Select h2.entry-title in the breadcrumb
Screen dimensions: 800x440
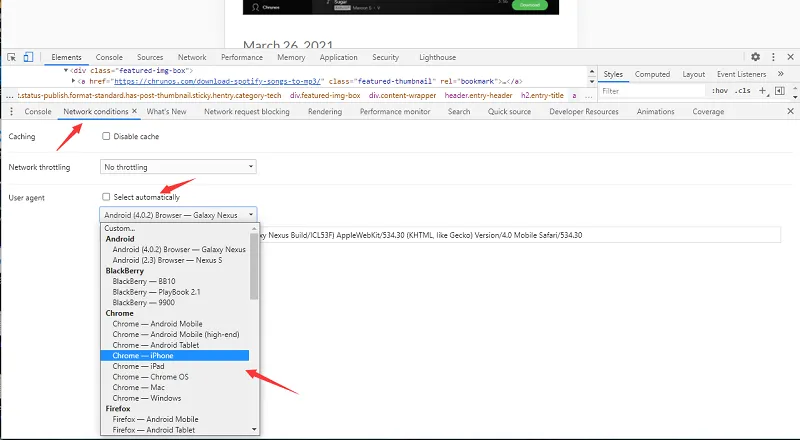[542, 95]
